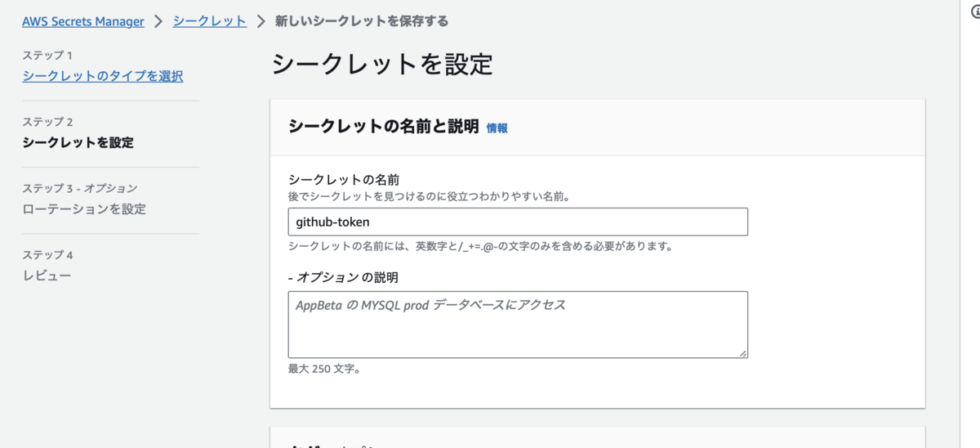Select step 3 ローテーションを設定
980x448 pixels.
pyautogui.click(x=84, y=208)
